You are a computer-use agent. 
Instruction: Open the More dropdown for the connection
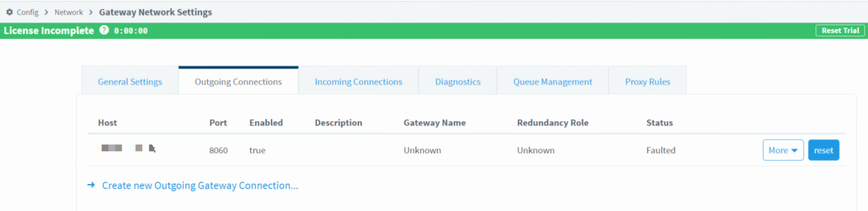pos(783,150)
